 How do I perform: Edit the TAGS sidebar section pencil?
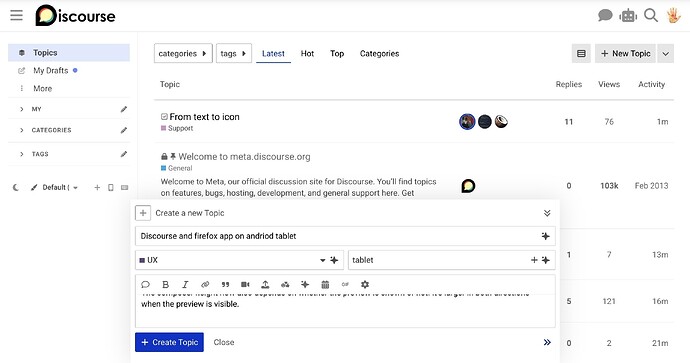pos(124,154)
